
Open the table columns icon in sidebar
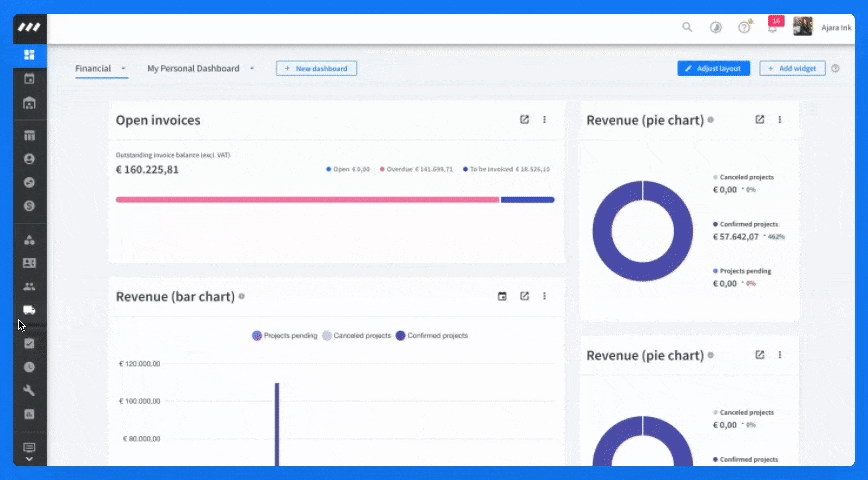coord(29,135)
